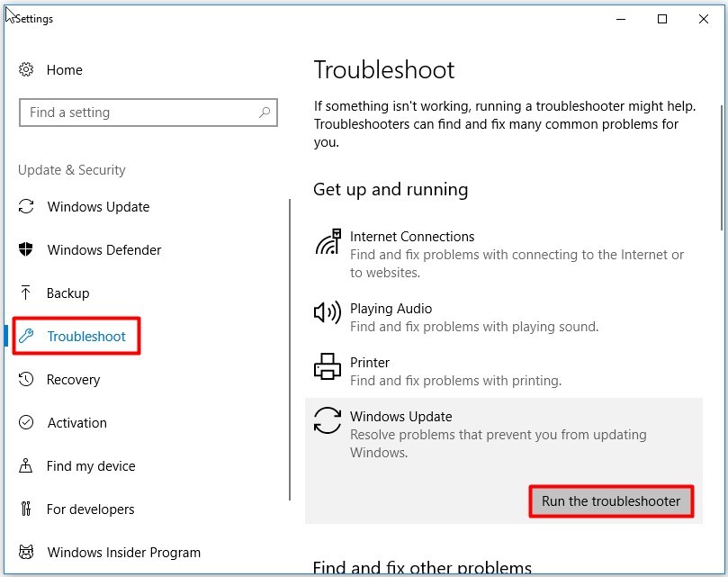Click the sidebar vertical scrollbar
The width and height of the screenshot is (728, 577).
(x=290, y=349)
